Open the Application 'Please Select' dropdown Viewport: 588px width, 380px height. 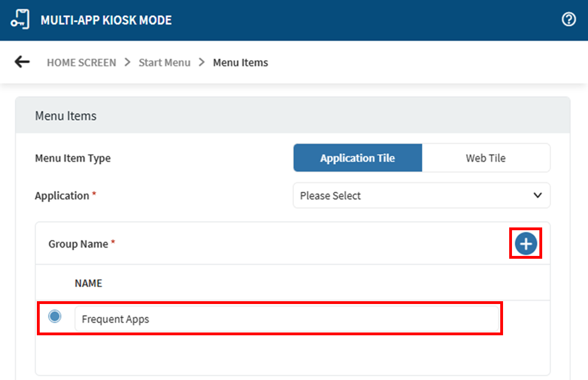(x=414, y=196)
